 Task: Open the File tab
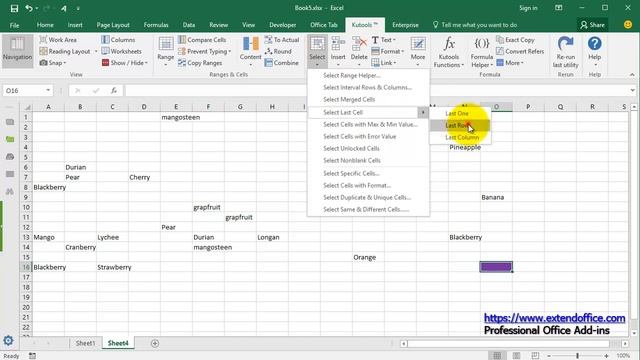coord(14,25)
